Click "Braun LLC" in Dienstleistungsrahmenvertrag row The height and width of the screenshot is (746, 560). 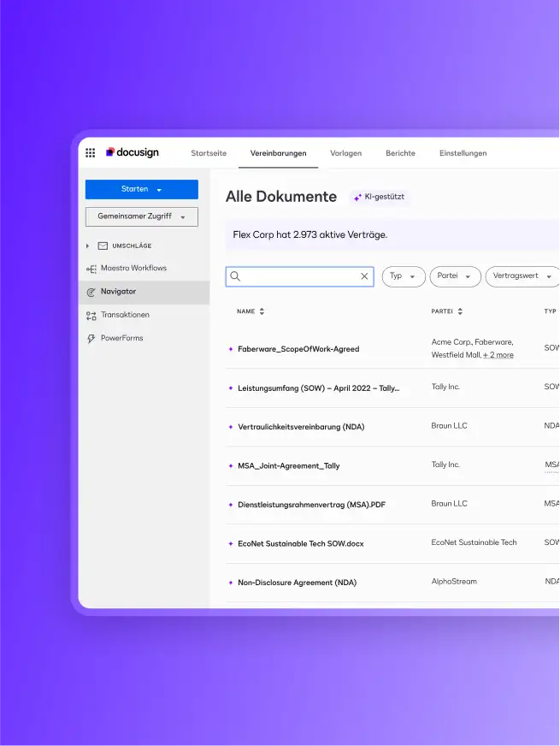(x=449, y=503)
